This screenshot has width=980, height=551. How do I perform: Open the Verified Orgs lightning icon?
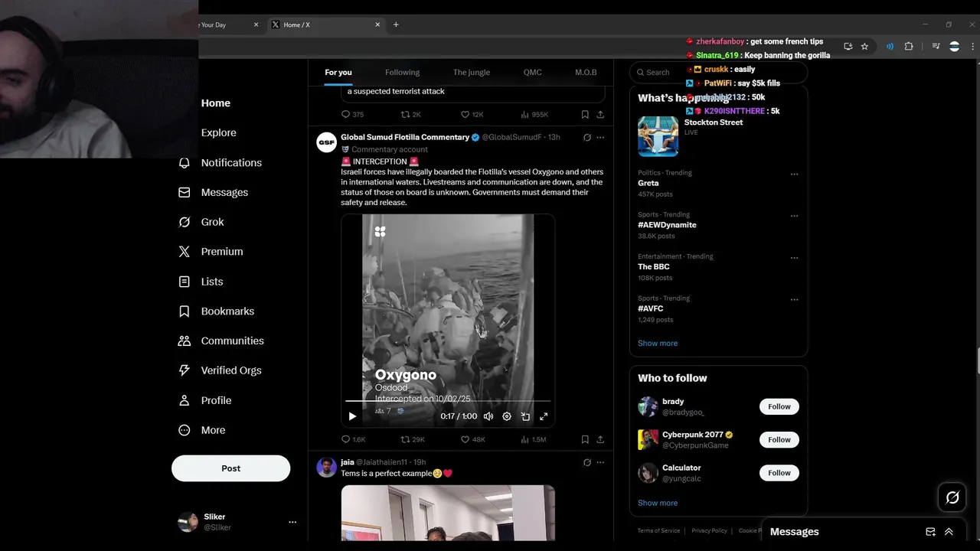click(184, 370)
